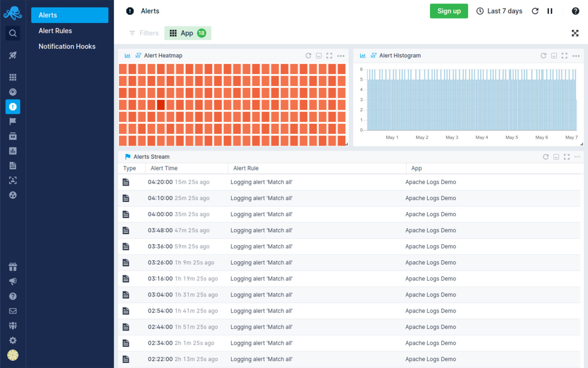Refresh the Alert Heatmap panel
Image resolution: width=588 pixels, height=368 pixels.
click(x=308, y=56)
